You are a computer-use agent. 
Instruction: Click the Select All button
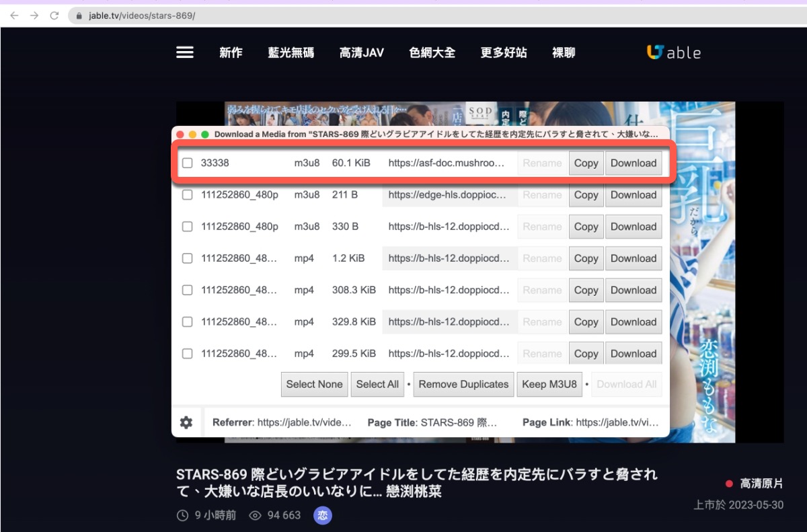(377, 384)
